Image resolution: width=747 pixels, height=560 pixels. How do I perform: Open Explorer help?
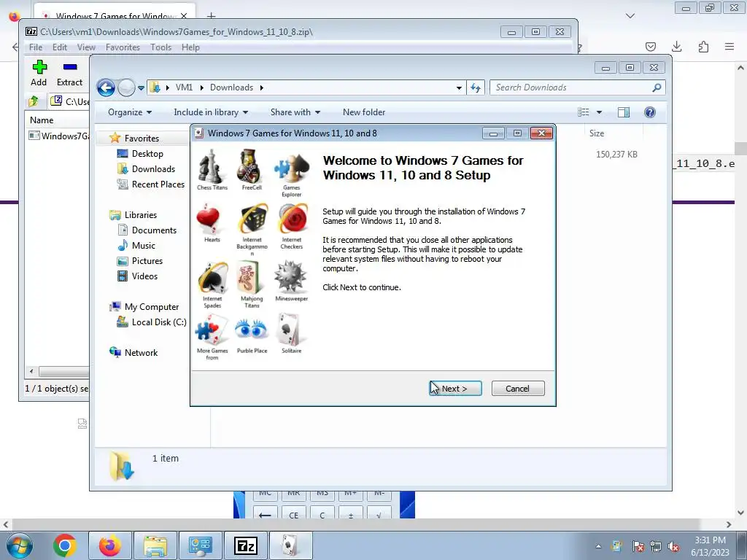[650, 112]
